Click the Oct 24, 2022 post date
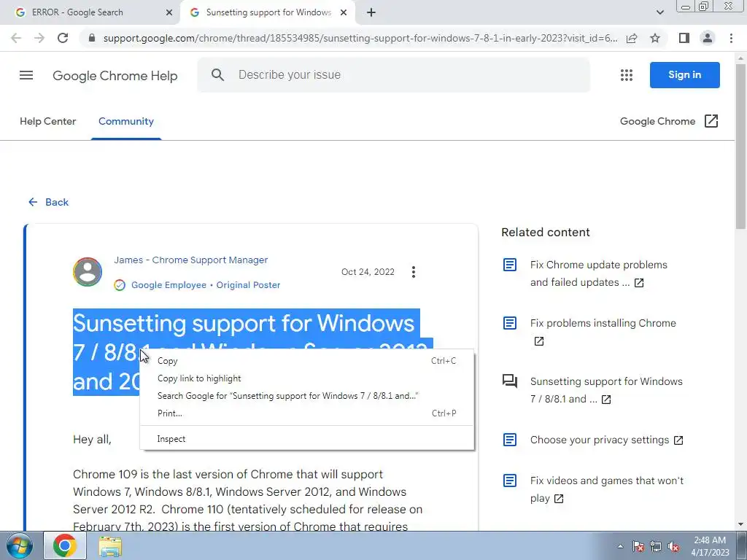 368,272
